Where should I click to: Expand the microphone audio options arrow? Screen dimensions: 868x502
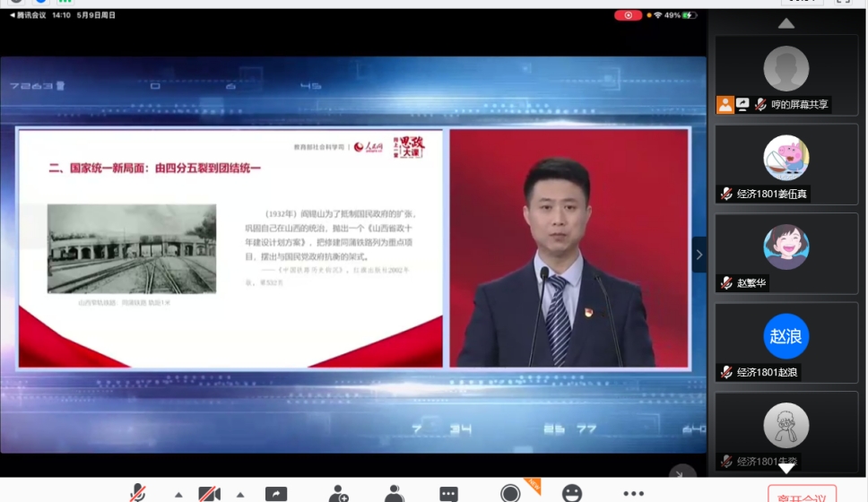178,494
